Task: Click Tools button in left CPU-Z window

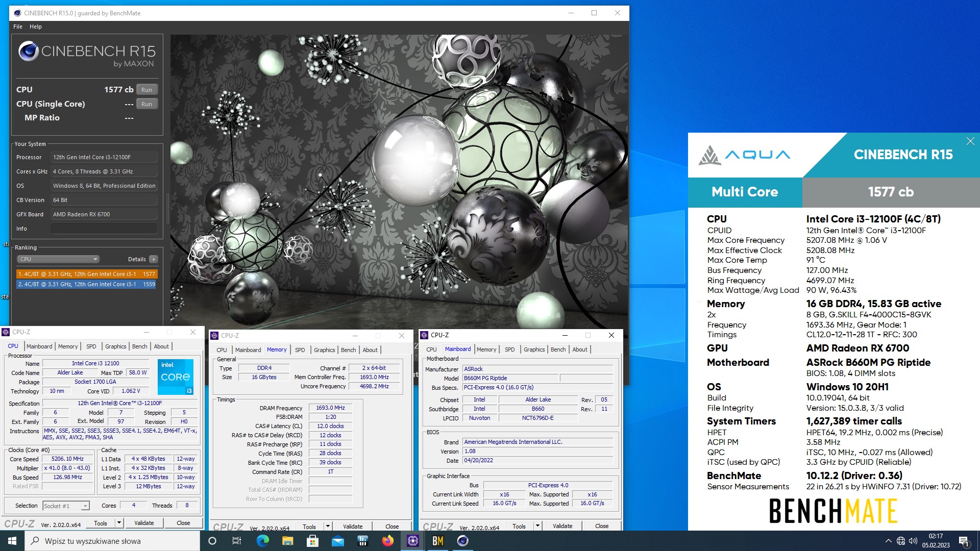Action: 101,523
